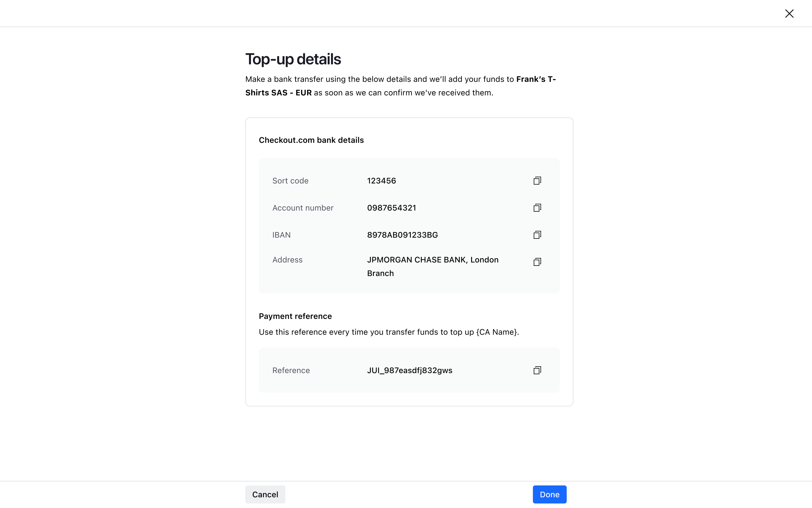This screenshot has width=812, height=508.
Task: Copy the payment Reference code
Action: click(x=537, y=370)
